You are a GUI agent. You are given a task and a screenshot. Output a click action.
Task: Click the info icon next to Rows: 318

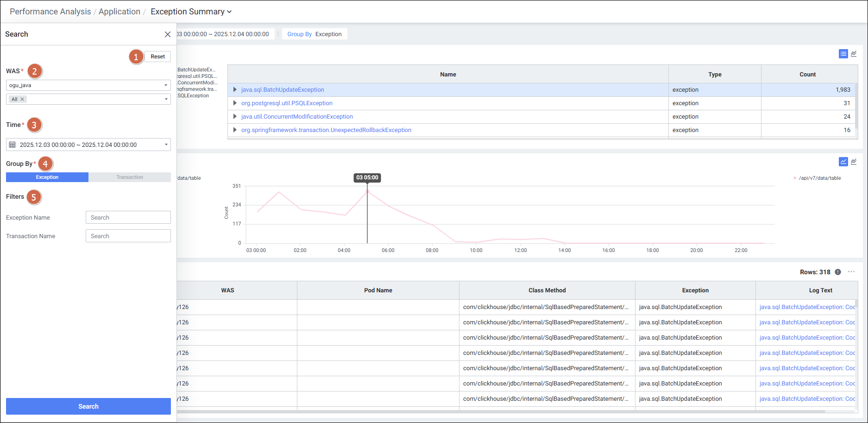837,272
